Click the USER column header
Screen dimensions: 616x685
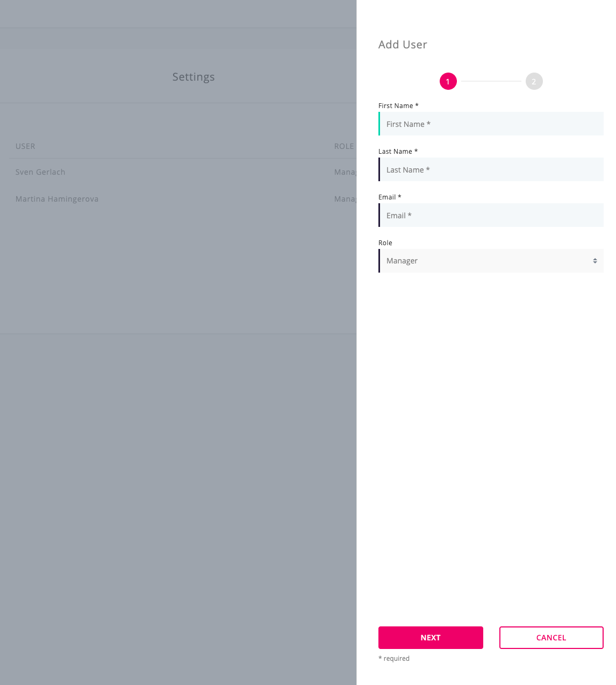[25, 146]
